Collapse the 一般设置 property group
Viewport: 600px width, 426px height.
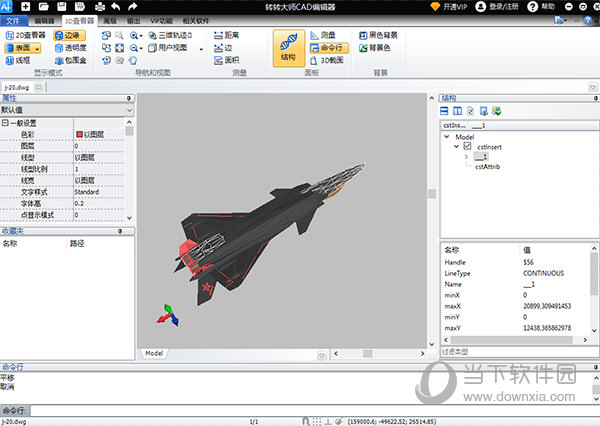coord(5,122)
